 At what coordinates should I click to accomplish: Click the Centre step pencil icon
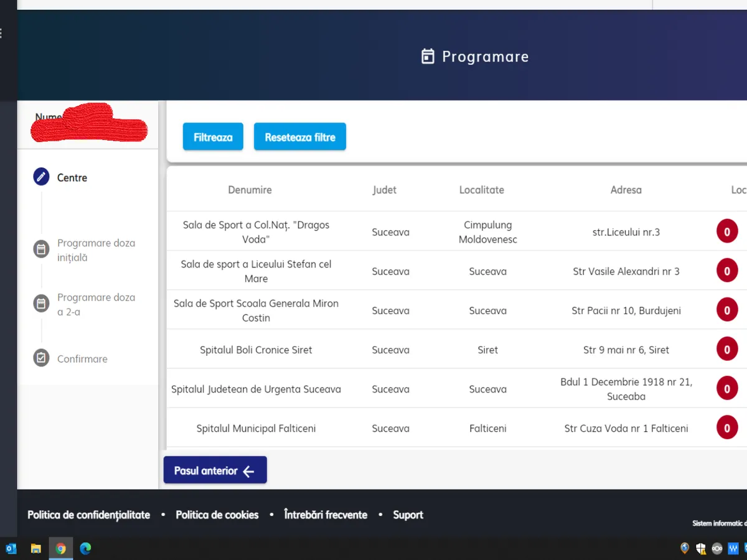click(x=41, y=177)
